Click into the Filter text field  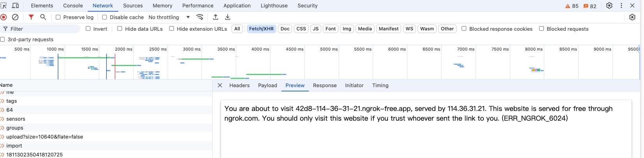pos(43,29)
